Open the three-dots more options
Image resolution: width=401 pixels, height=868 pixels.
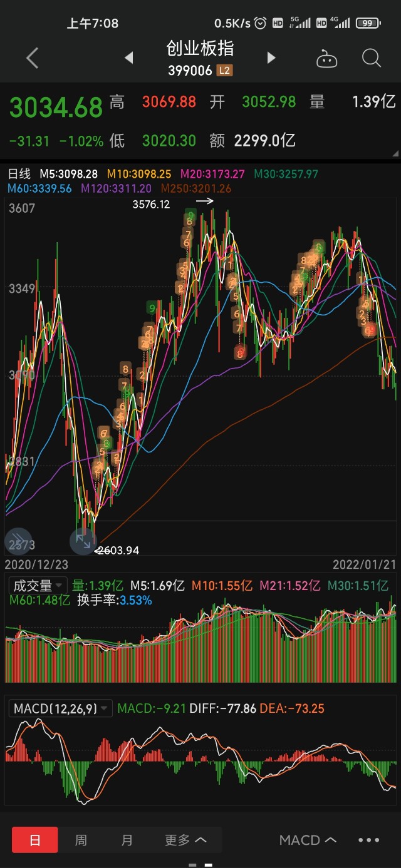368,840
